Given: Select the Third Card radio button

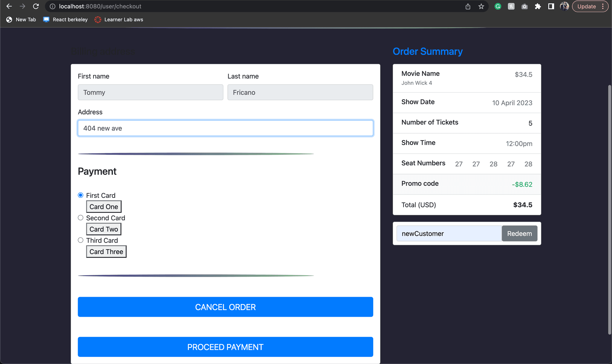Looking at the screenshot, I should pyautogui.click(x=81, y=240).
